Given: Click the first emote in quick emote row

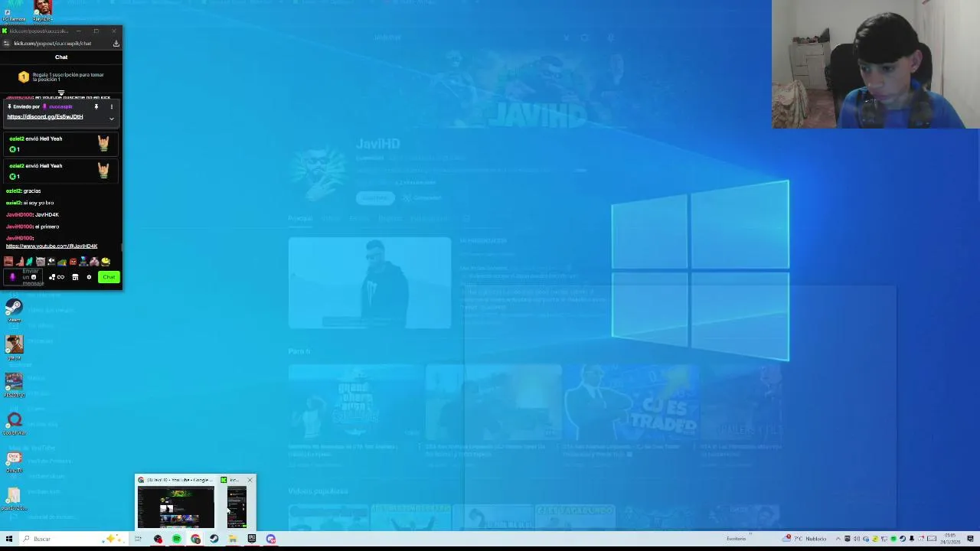Looking at the screenshot, I should click(x=8, y=261).
